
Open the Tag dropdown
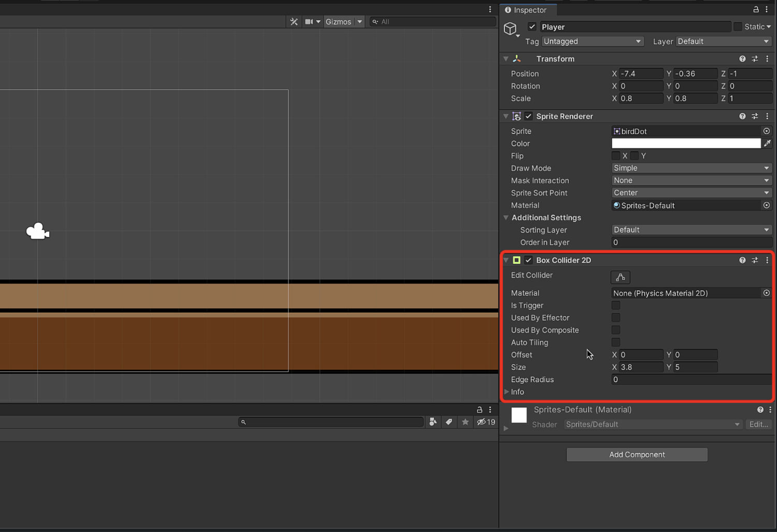coord(593,41)
